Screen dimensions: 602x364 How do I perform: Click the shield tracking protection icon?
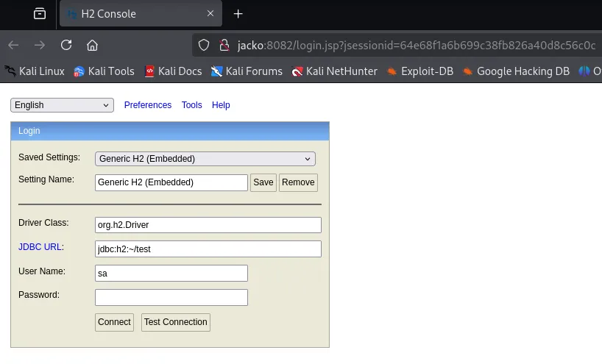pos(204,46)
